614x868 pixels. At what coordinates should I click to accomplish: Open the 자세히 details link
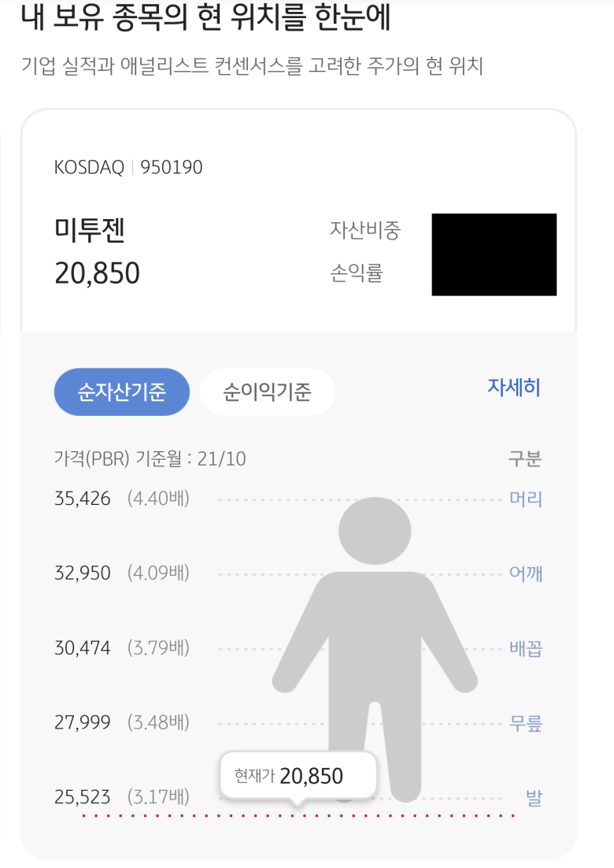[513, 387]
